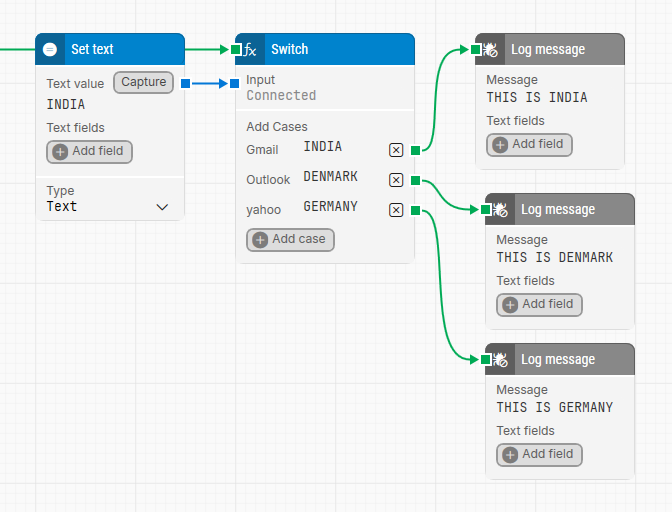The height and width of the screenshot is (512, 672).
Task: Select the Log message header above THIS IS INDIA
Action: (x=550, y=50)
